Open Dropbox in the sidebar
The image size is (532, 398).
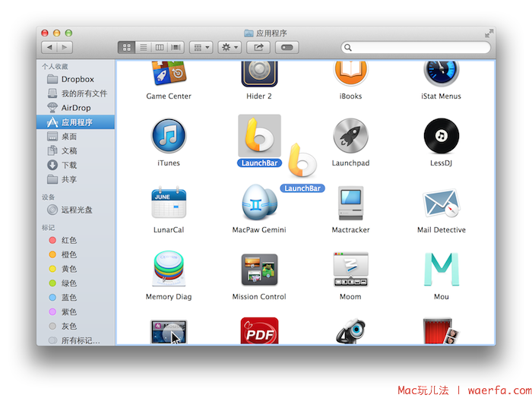76,79
